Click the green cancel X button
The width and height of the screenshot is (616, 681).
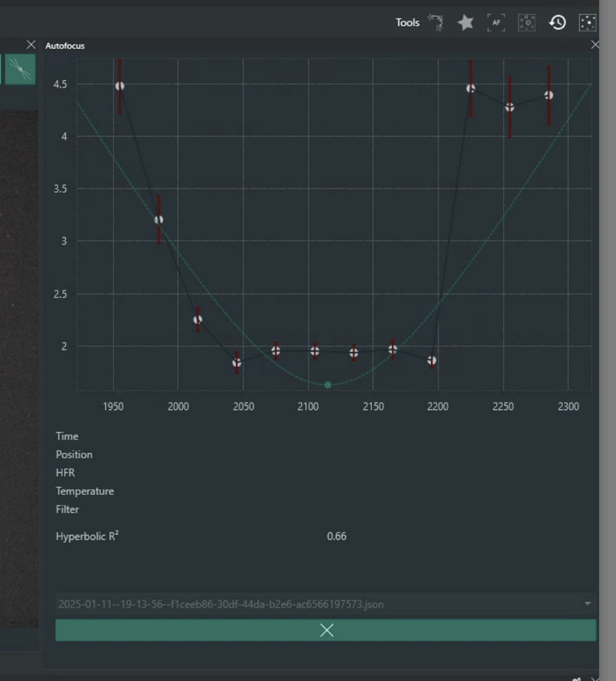[326, 630]
